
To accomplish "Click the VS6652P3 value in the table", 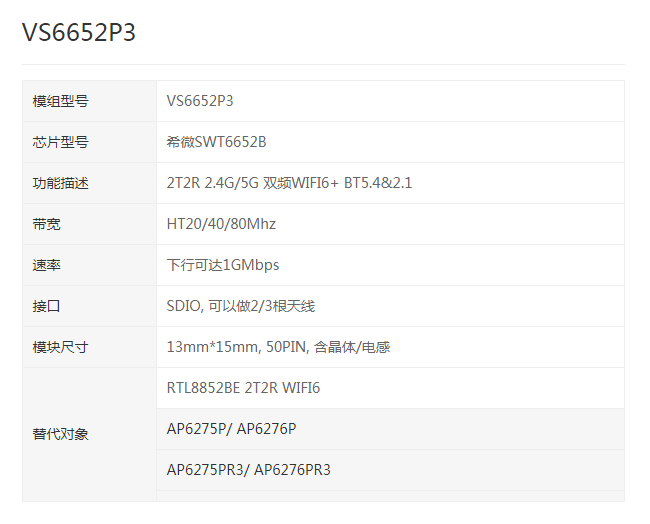I will (200, 101).
